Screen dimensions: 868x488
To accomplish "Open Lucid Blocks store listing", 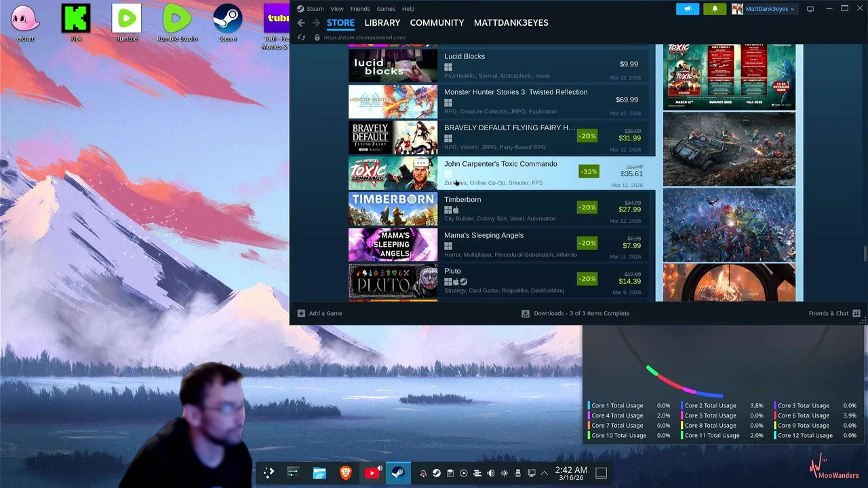I will point(502,66).
